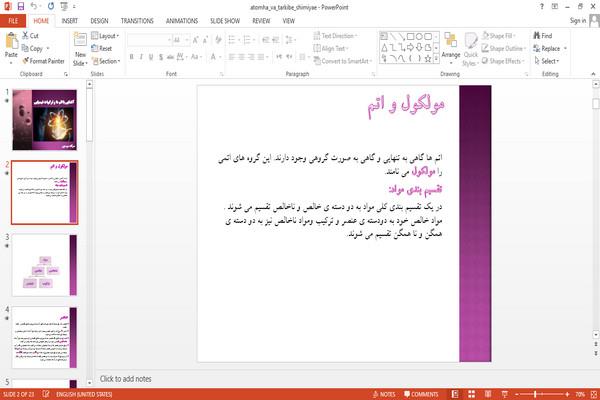600x400 pixels.
Task: Switch to Reading View icon
Action: pyautogui.click(x=488, y=394)
